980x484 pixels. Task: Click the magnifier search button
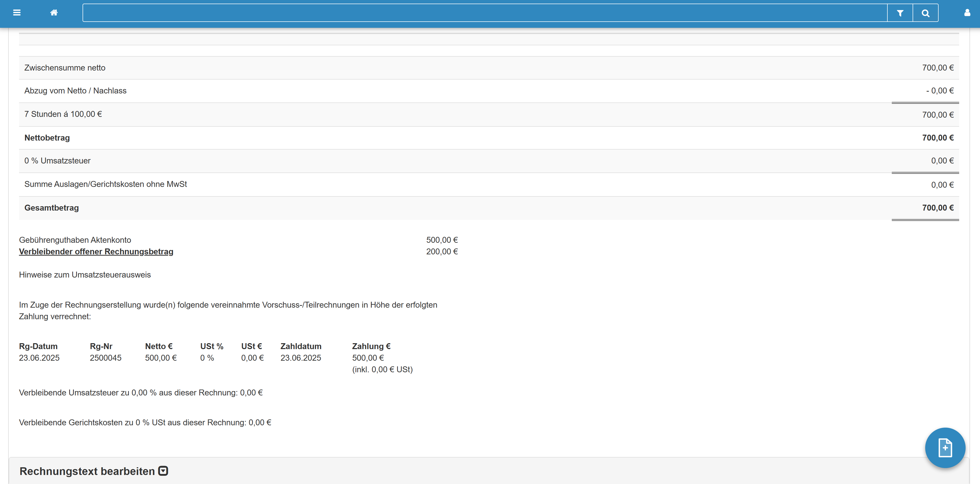(x=925, y=13)
